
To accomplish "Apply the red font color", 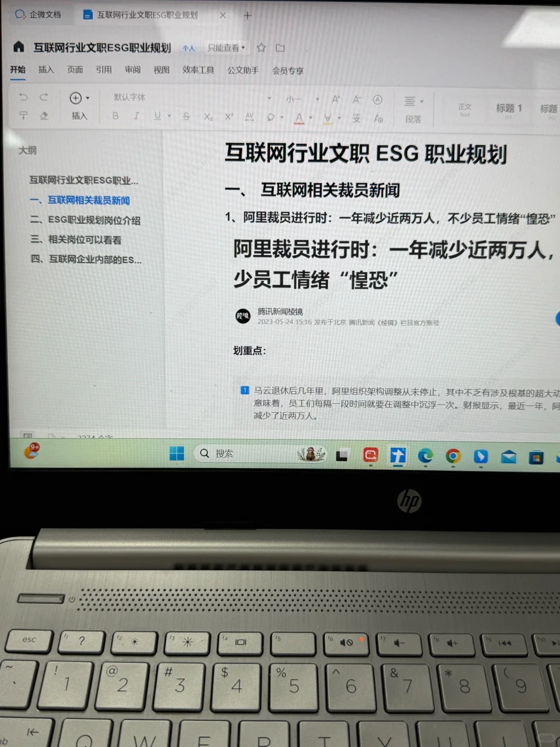I will coord(299,119).
